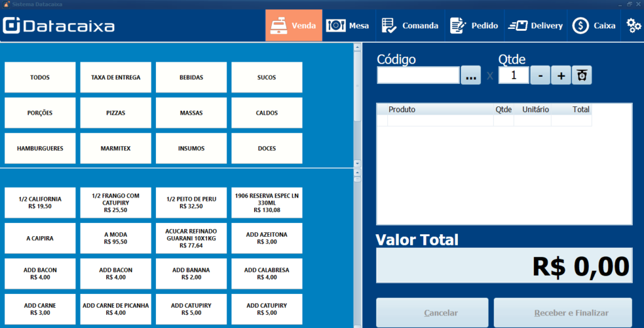Image resolution: width=644 pixels, height=328 pixels.
Task: Add 1906 RESERVA ESPEC LN 330ML
Action: 267,203
